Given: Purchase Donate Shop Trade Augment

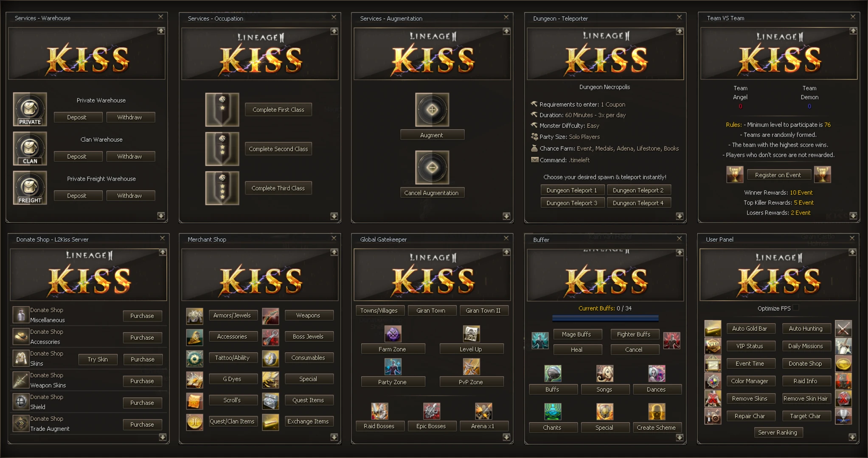Looking at the screenshot, I should click(142, 424).
